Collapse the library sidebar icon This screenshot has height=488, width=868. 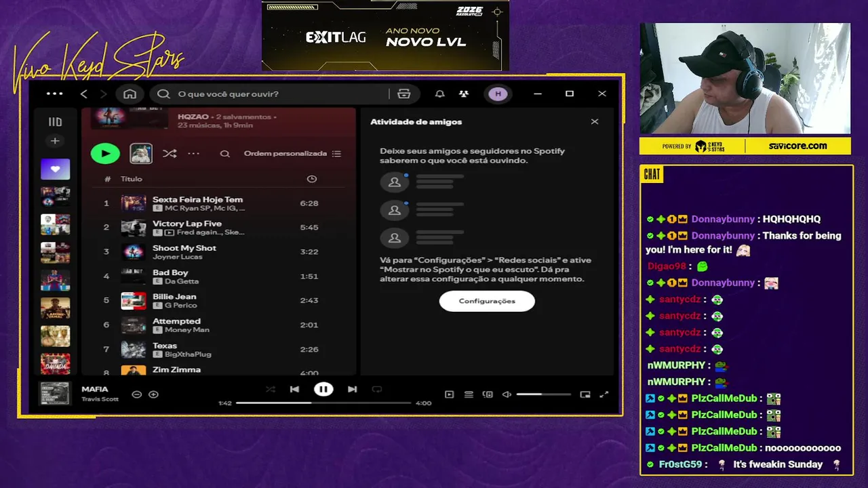click(55, 122)
